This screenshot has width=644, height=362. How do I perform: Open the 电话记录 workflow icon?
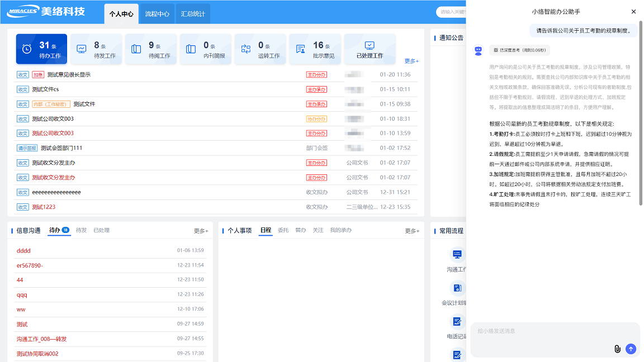(457, 321)
